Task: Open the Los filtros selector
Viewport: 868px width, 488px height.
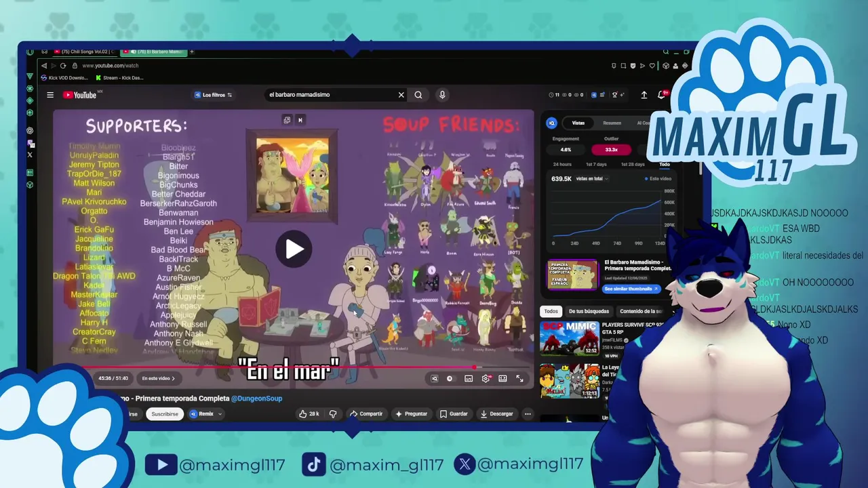Action: tap(214, 95)
